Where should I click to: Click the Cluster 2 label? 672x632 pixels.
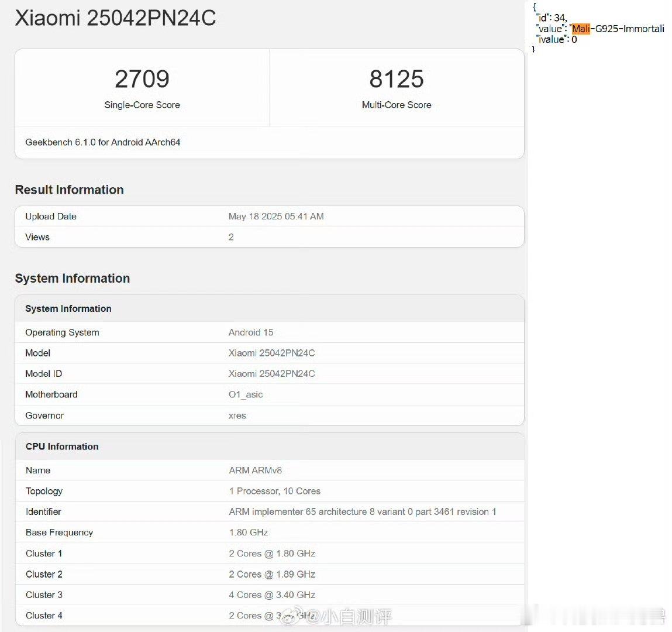pyautogui.click(x=44, y=574)
